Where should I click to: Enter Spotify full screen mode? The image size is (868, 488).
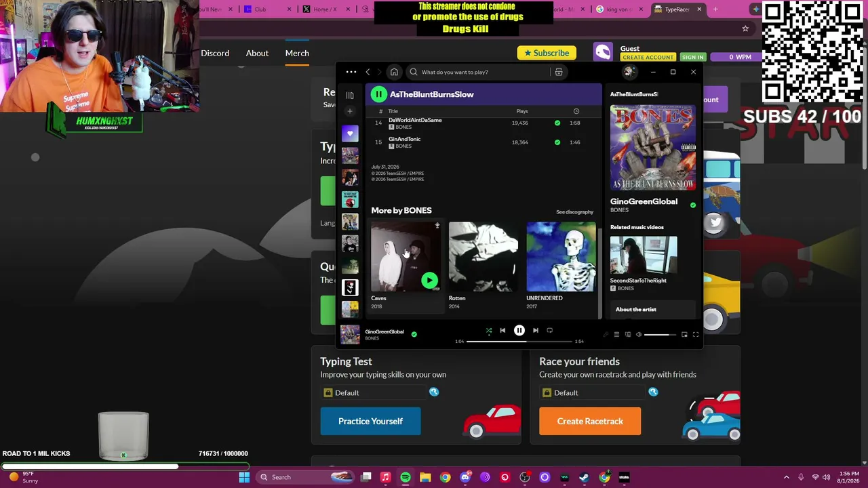[696, 335]
